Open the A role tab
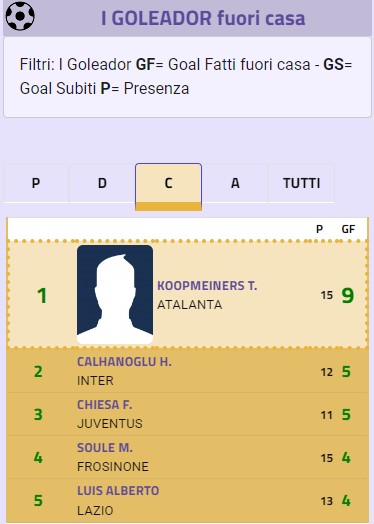The height and width of the screenshot is (524, 374). 235,183
